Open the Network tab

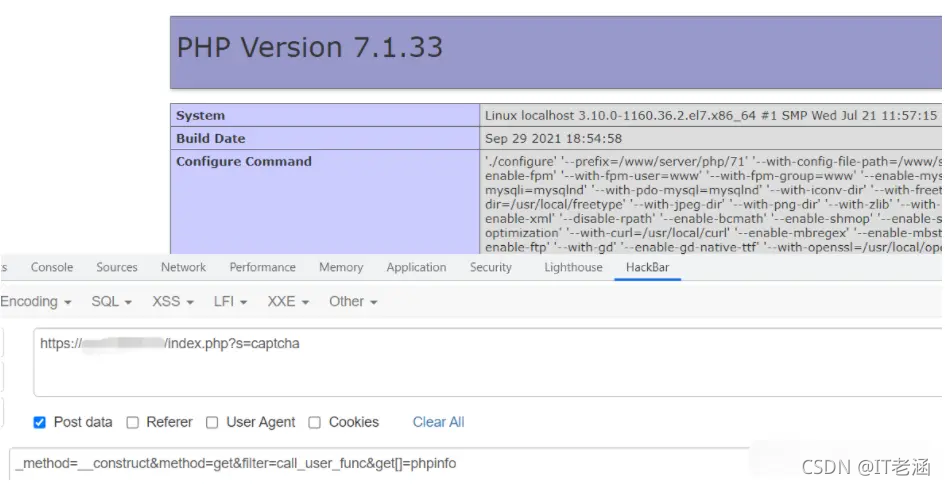click(x=183, y=268)
